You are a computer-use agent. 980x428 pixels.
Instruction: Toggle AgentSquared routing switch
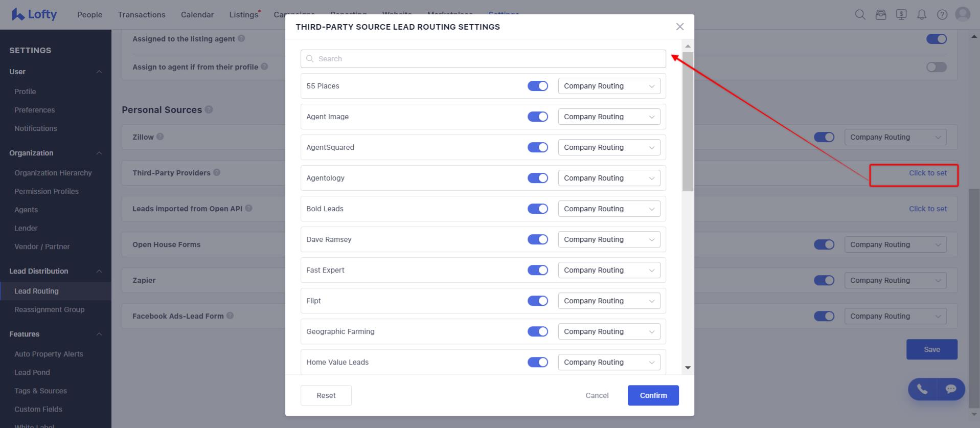tap(538, 147)
